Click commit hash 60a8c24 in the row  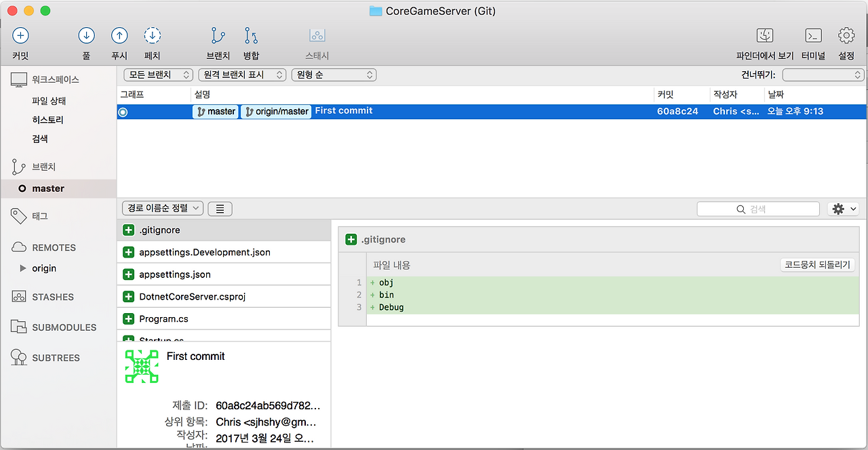(x=677, y=112)
